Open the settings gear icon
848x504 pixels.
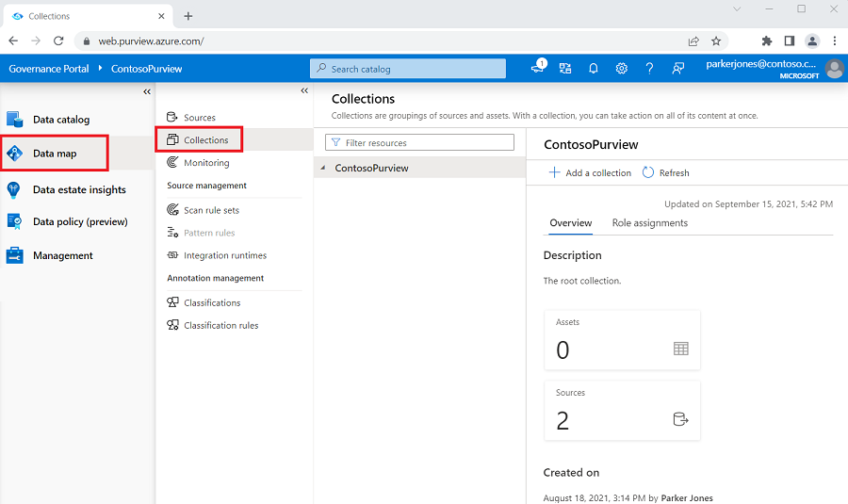tap(622, 69)
